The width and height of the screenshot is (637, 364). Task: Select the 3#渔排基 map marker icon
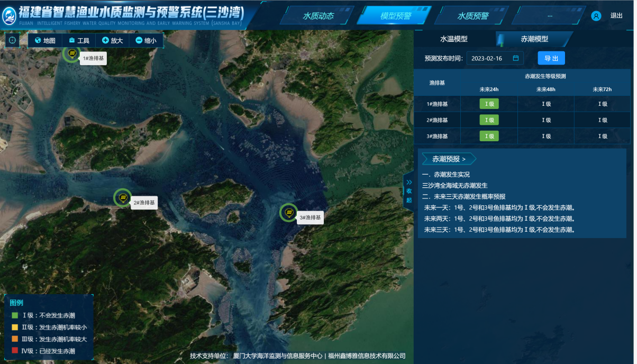pyautogui.click(x=288, y=213)
